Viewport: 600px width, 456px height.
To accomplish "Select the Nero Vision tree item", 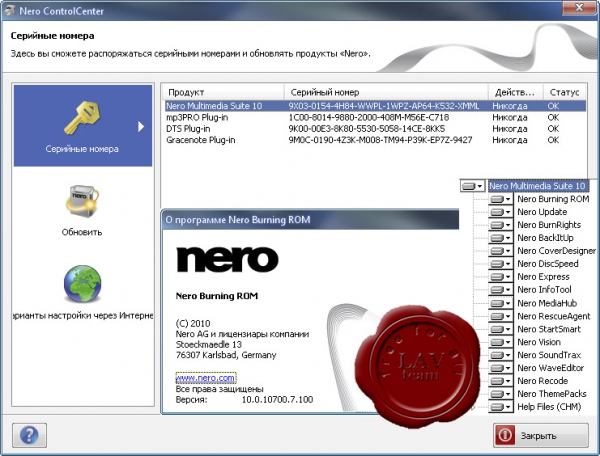I will click(x=539, y=342).
